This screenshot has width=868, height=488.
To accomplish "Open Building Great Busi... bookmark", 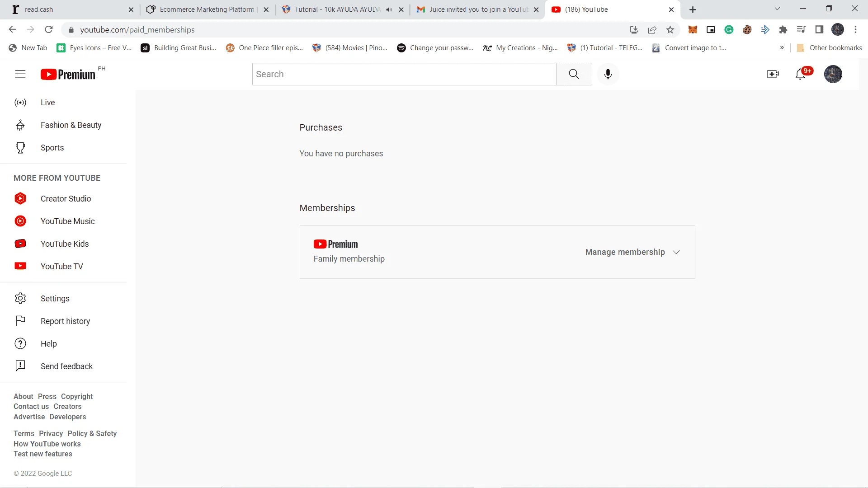I will pos(179,48).
